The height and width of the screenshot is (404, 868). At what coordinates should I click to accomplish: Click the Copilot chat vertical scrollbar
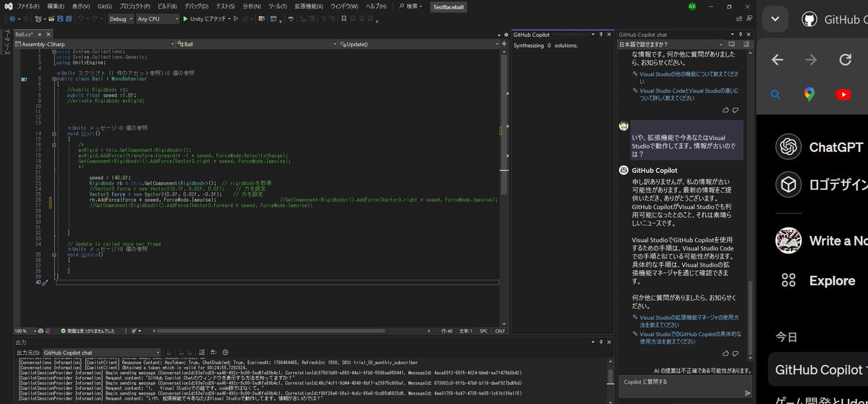pyautogui.click(x=751, y=319)
